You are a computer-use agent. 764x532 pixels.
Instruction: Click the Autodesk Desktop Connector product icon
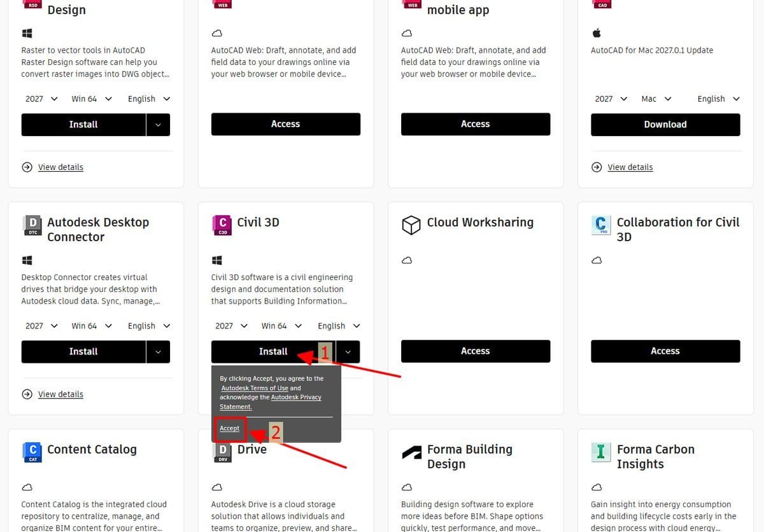click(32, 225)
